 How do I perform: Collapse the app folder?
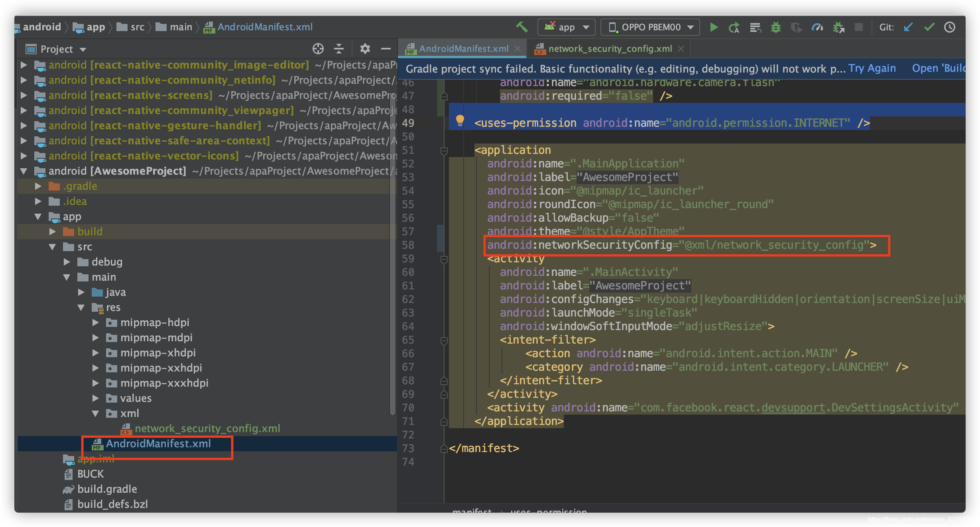click(x=38, y=216)
